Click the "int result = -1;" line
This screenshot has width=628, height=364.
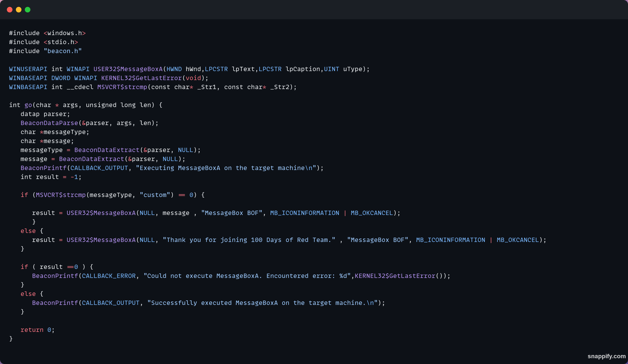click(x=51, y=177)
